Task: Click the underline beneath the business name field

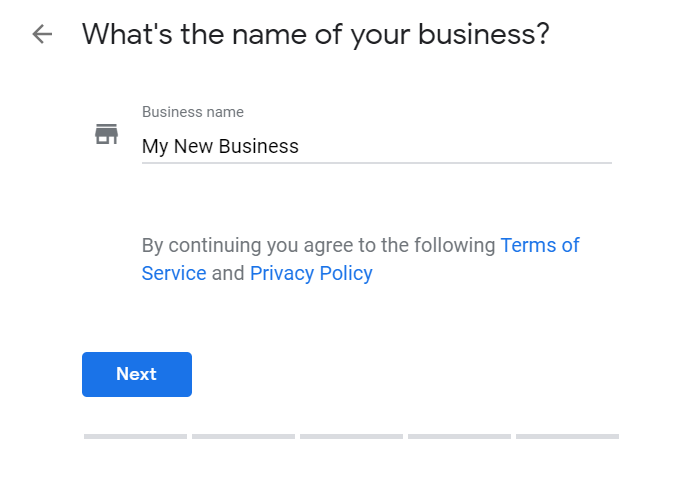Action: (x=376, y=162)
